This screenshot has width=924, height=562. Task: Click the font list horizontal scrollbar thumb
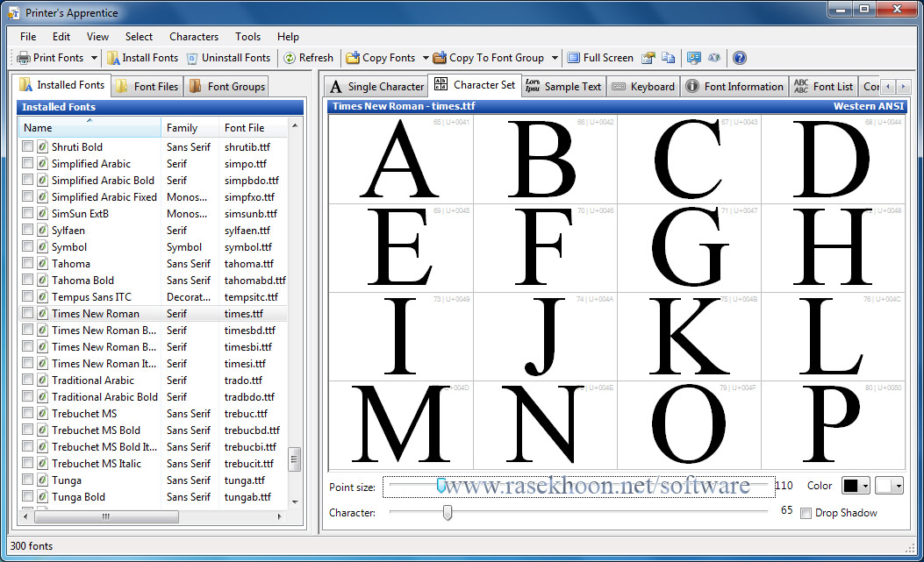coord(106,516)
